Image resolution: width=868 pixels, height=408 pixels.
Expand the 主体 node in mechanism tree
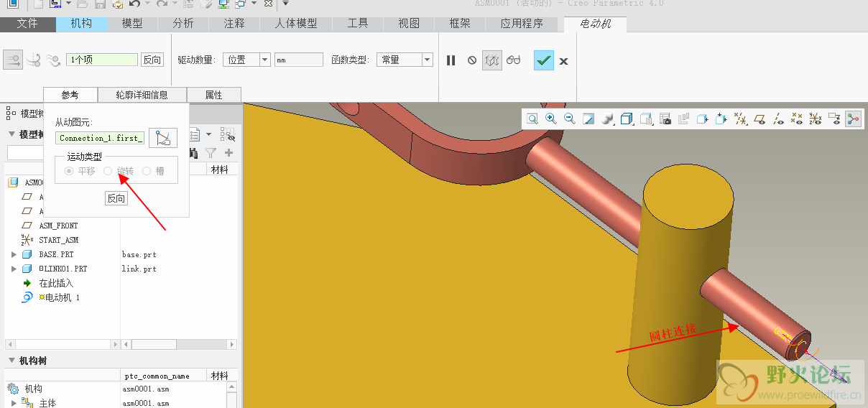coord(14,403)
